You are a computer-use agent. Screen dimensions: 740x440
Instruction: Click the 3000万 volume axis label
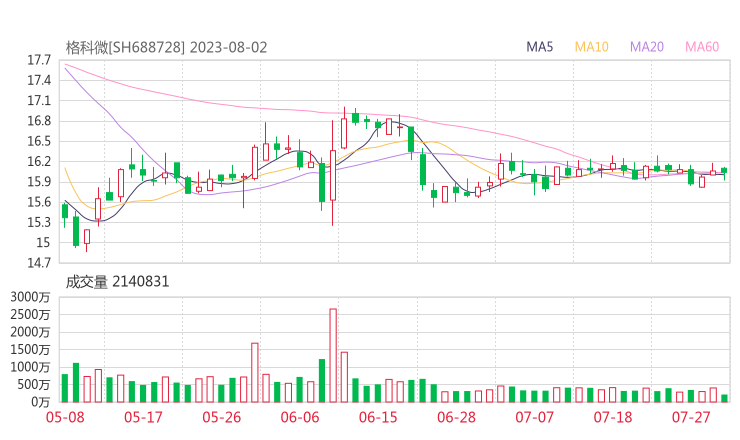[30, 297]
